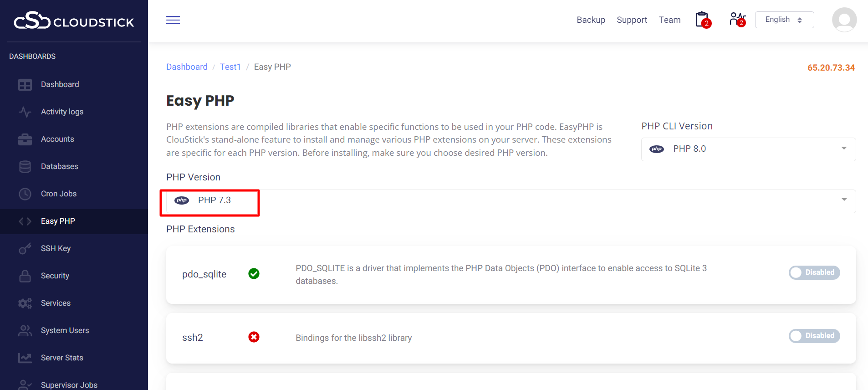Open the English language selector
868x390 pixels.
pos(784,20)
